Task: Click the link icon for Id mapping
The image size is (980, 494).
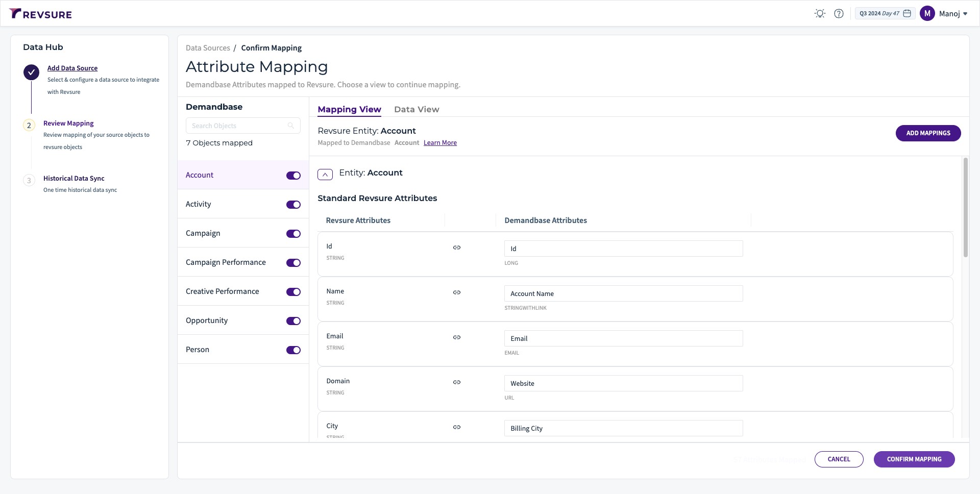Action: point(457,248)
